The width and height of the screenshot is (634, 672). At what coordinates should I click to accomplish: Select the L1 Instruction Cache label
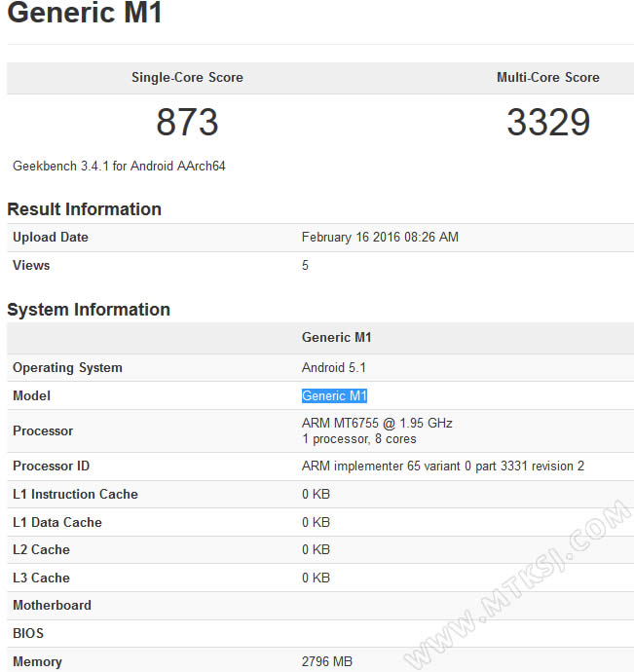coord(75,494)
